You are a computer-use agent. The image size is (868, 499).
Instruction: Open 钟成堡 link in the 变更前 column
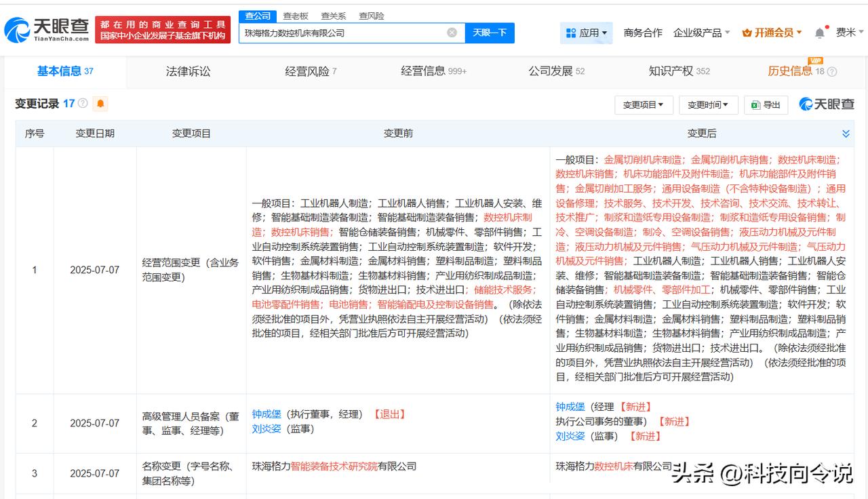[267, 414]
